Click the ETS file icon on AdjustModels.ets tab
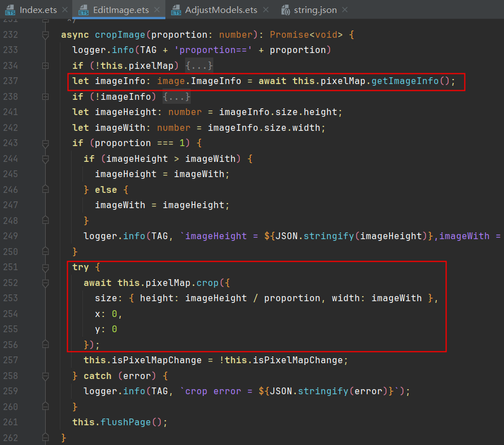The height and width of the screenshot is (445, 504). tap(176, 10)
